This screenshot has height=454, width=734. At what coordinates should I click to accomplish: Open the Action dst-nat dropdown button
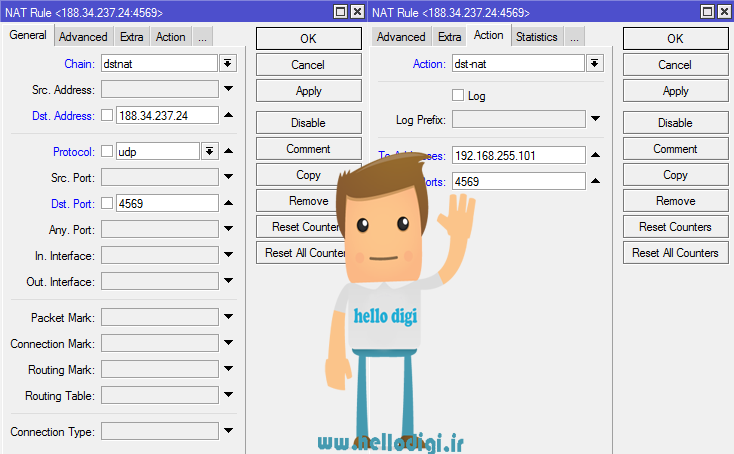[x=595, y=63]
